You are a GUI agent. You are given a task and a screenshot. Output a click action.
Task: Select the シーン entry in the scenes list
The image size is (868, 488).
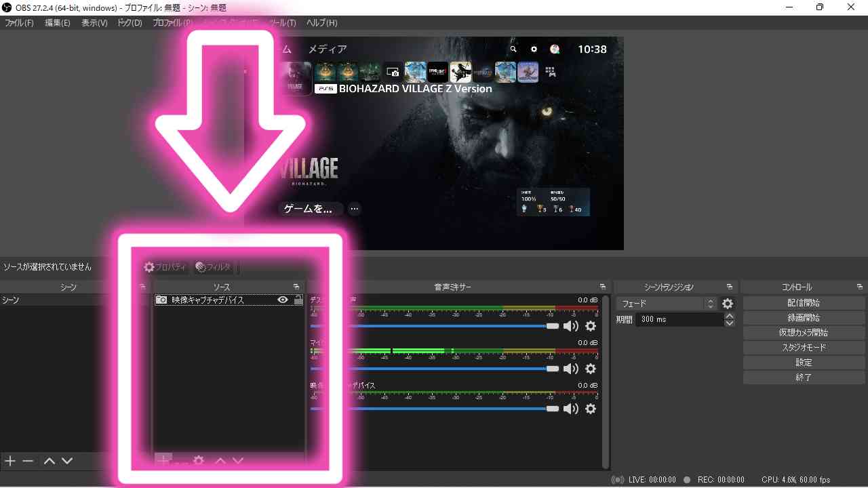[75, 300]
